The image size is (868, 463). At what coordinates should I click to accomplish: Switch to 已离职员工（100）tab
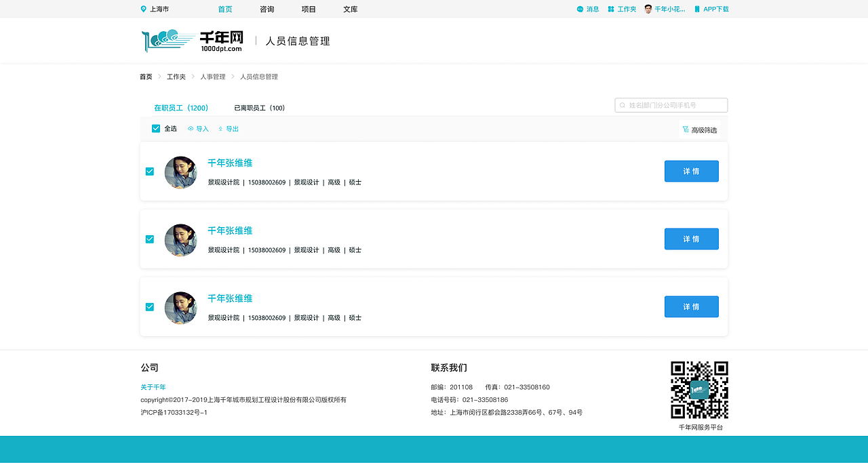point(260,108)
